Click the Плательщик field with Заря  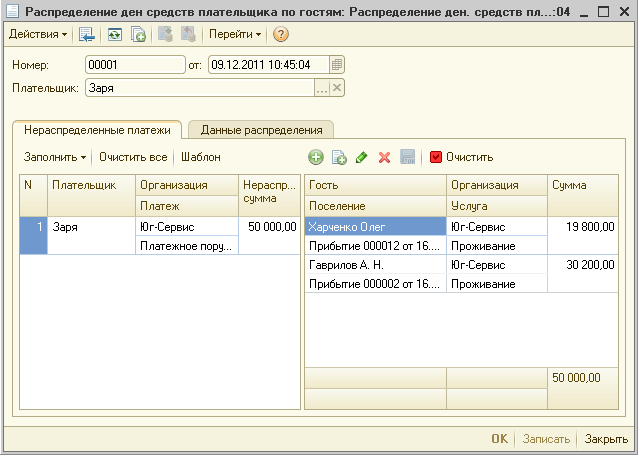tap(200, 88)
